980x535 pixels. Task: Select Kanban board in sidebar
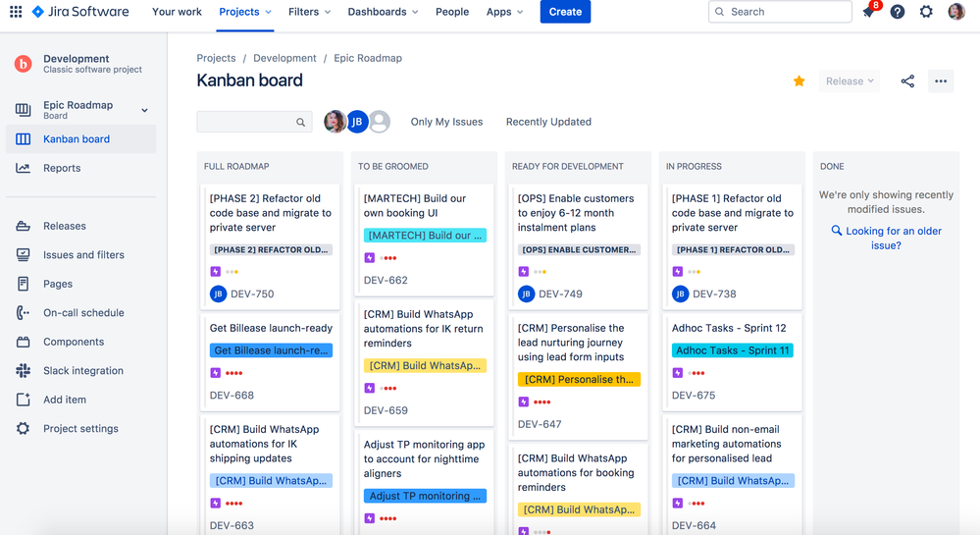pos(81,139)
